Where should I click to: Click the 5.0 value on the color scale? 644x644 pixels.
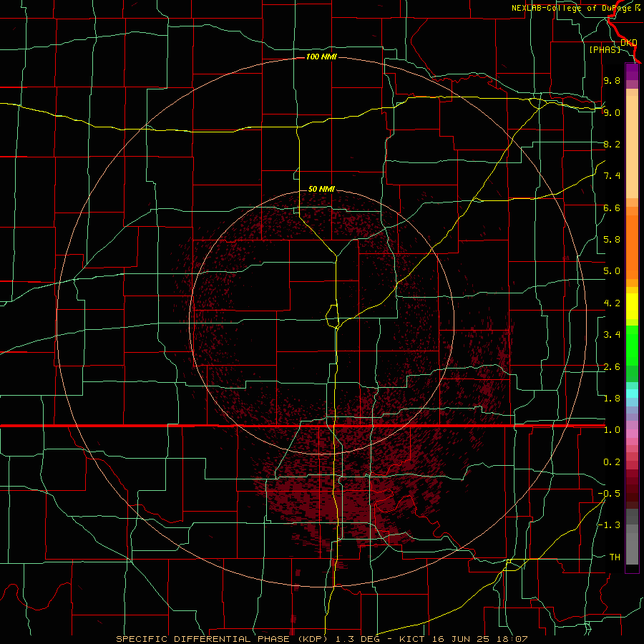tap(612, 271)
